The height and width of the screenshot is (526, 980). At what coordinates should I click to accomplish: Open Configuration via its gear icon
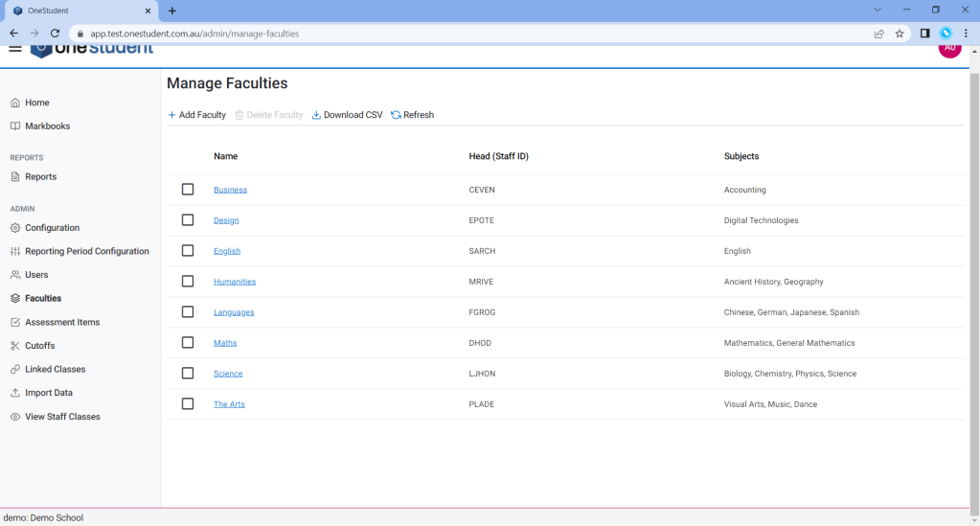point(15,228)
